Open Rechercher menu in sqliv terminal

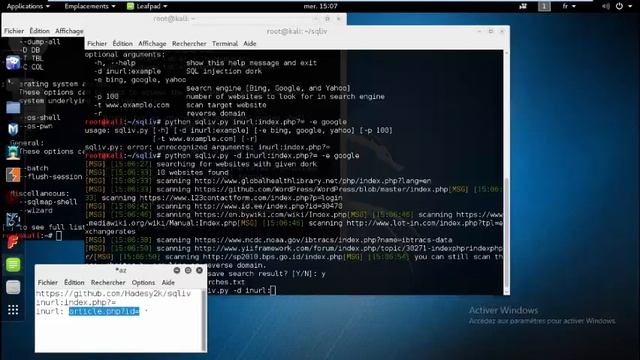click(189, 44)
